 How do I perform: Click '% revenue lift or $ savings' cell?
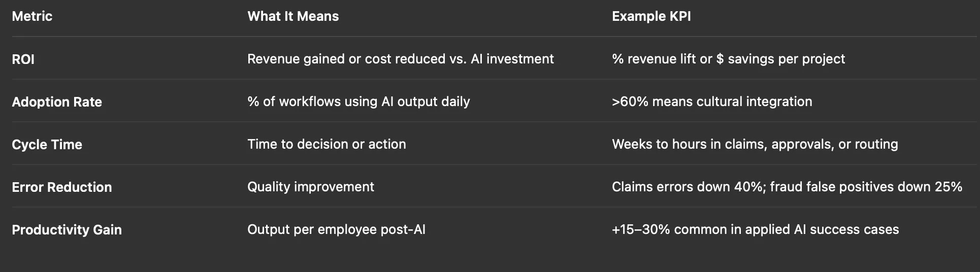click(728, 59)
